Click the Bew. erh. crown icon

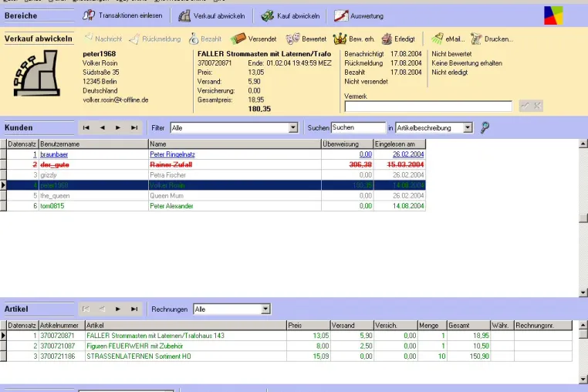point(340,39)
